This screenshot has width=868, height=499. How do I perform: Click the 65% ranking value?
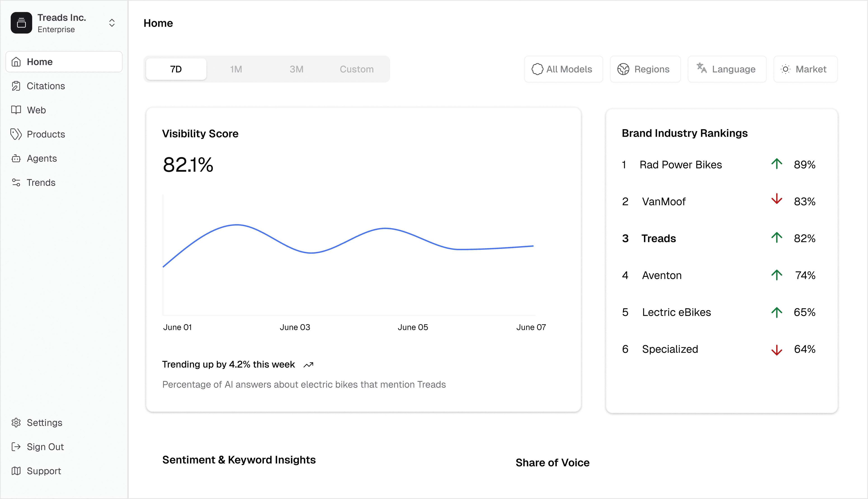(805, 312)
